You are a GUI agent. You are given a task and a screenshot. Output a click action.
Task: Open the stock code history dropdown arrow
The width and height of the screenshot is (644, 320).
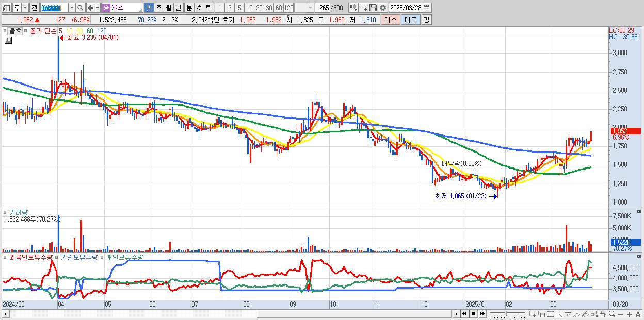72,8
